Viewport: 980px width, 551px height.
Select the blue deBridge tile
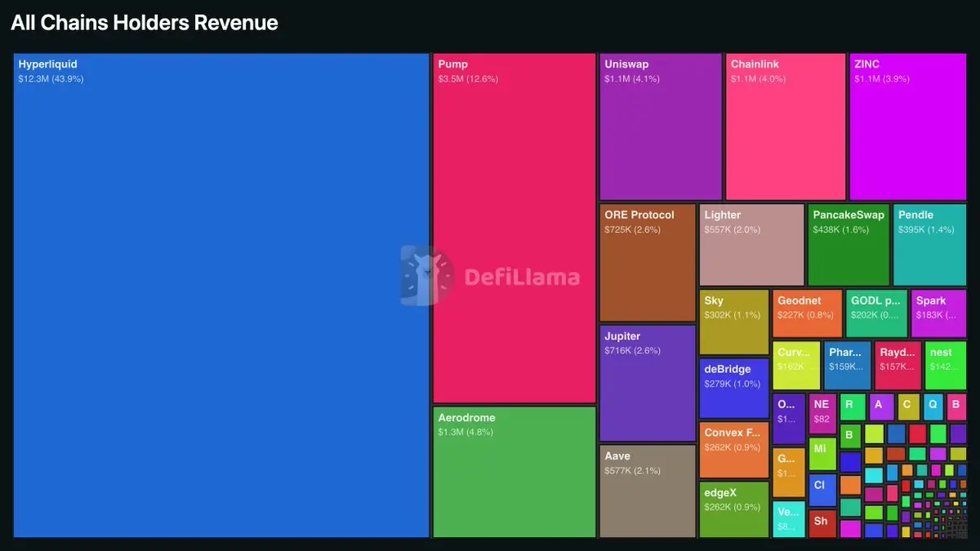734,388
